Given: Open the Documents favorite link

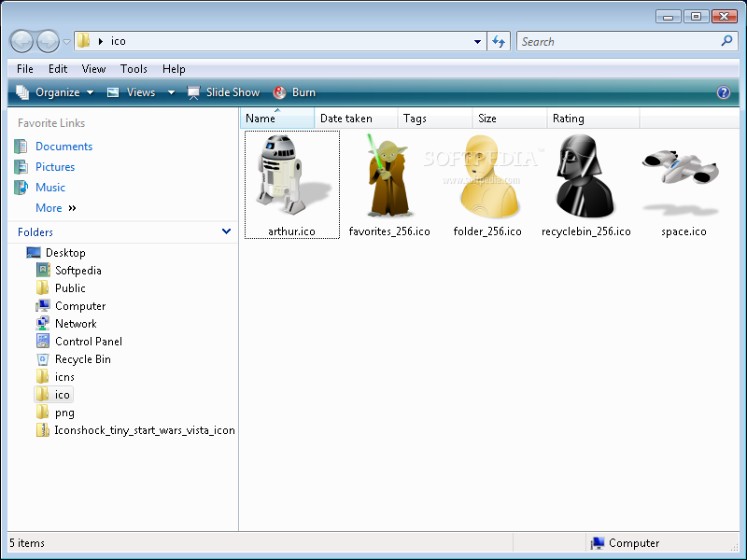Looking at the screenshot, I should pos(63,147).
